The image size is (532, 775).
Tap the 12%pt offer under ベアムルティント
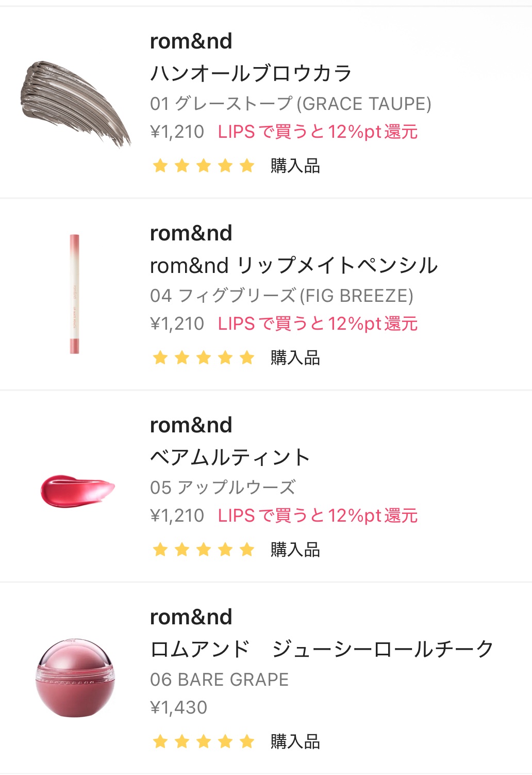(318, 516)
